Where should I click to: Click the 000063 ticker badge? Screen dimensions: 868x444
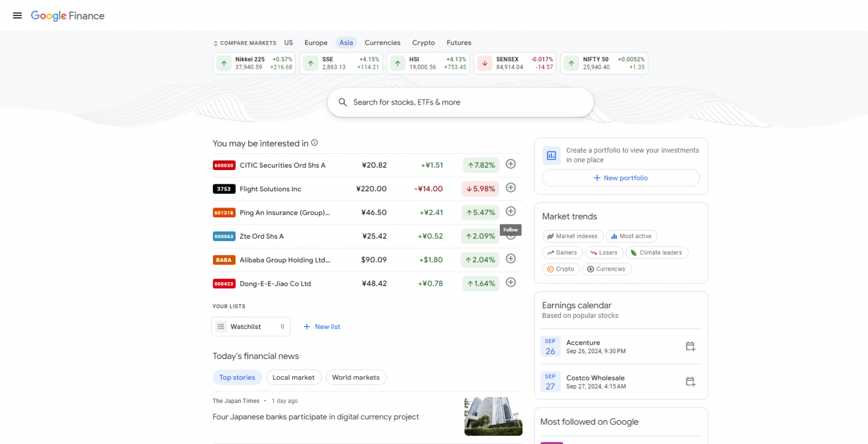[x=224, y=236]
